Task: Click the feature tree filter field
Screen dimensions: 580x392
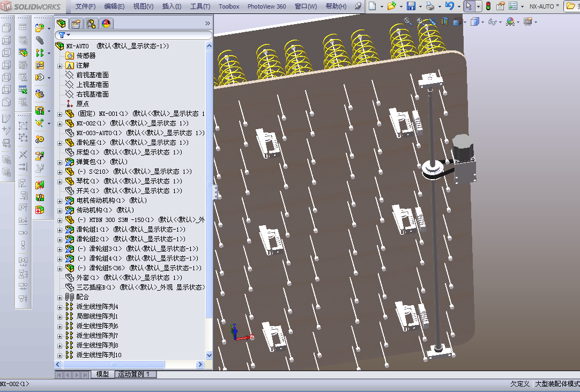Action: pos(133,35)
